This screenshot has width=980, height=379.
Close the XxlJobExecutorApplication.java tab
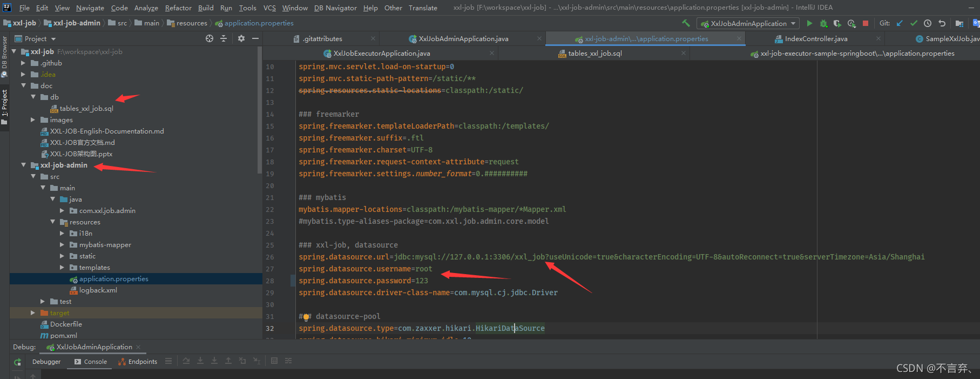[491, 53]
